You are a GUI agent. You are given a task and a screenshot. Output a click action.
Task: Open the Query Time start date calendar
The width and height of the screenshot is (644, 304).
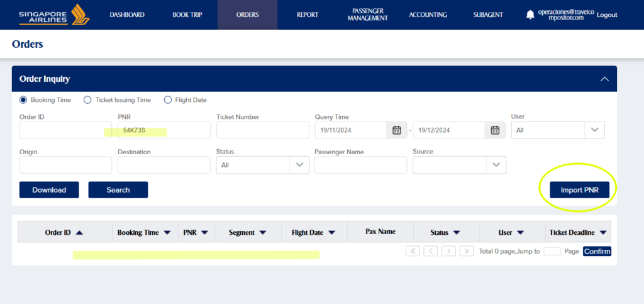pyautogui.click(x=396, y=130)
